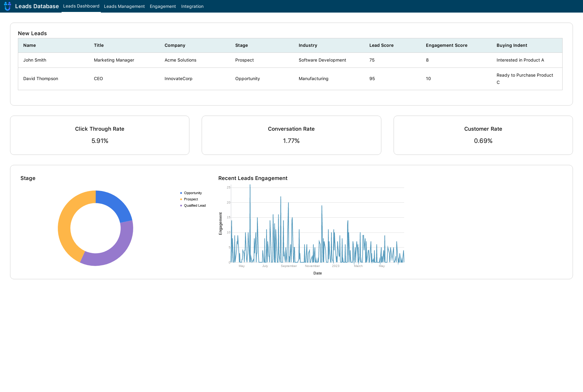Click the Engagement Score column header
This screenshot has height=392, width=583.
(x=447, y=45)
